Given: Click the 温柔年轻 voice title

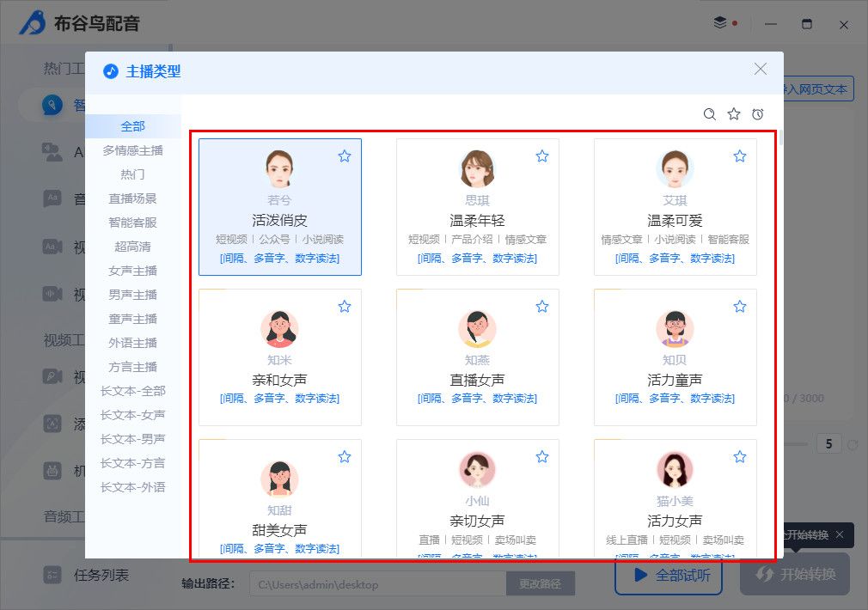Looking at the screenshot, I should [x=477, y=220].
